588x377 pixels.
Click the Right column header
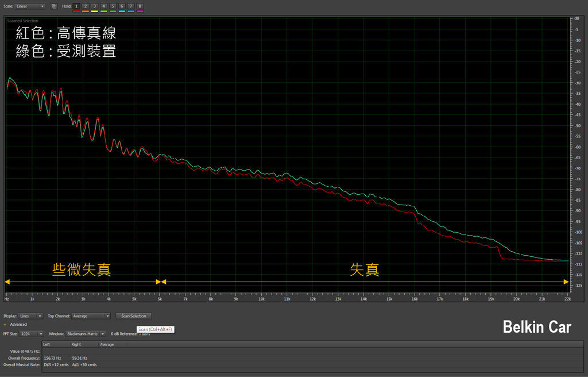[76, 345]
